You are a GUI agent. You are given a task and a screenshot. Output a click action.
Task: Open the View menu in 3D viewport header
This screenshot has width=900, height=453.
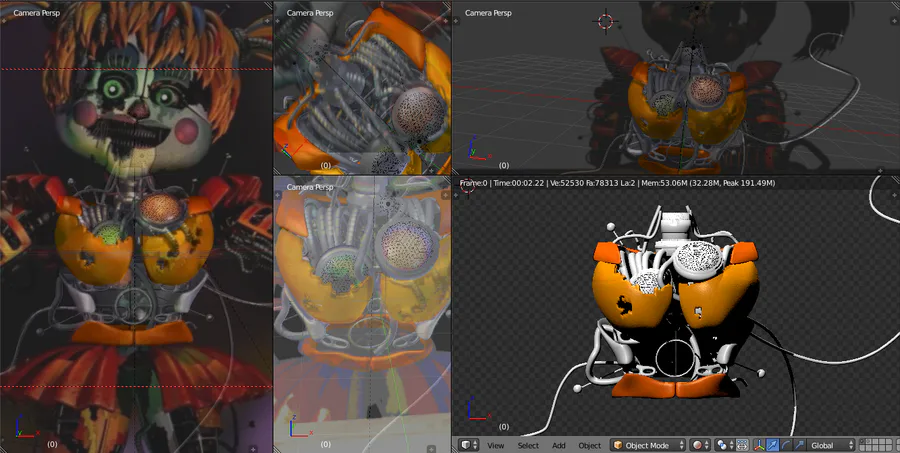click(495, 446)
